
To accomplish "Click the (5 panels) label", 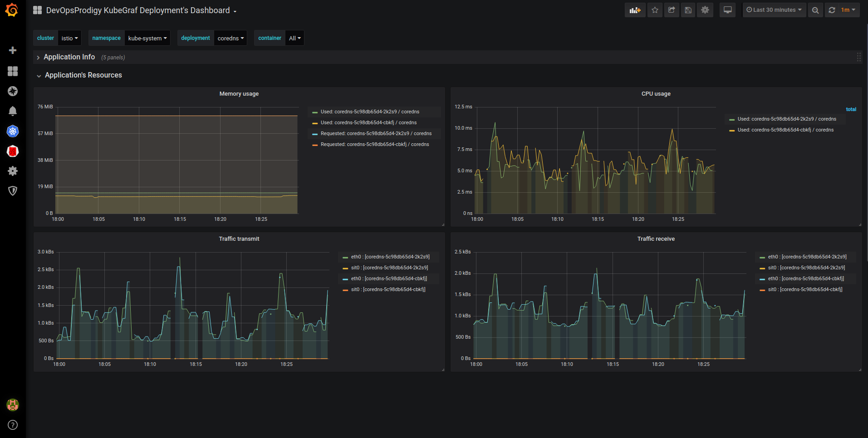I will (113, 58).
